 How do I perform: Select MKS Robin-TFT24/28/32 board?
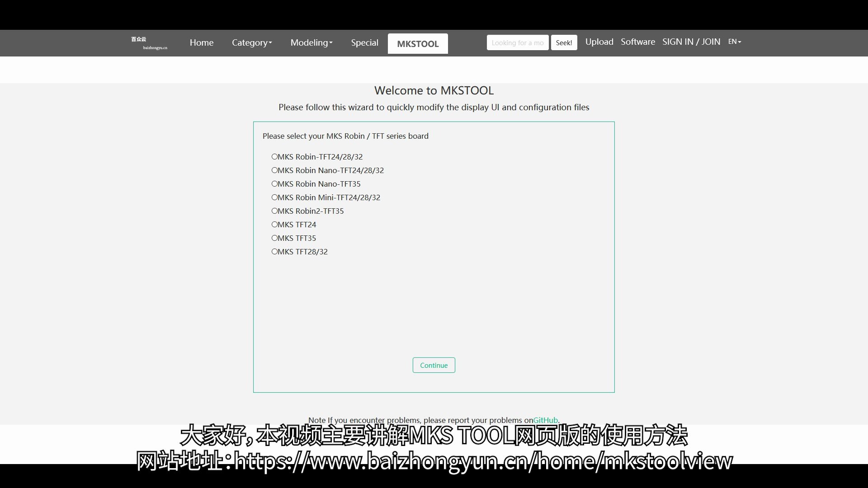(x=274, y=157)
